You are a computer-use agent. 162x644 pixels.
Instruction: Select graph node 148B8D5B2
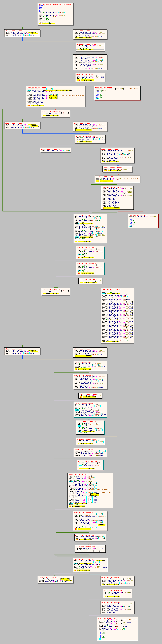point(22,125)
